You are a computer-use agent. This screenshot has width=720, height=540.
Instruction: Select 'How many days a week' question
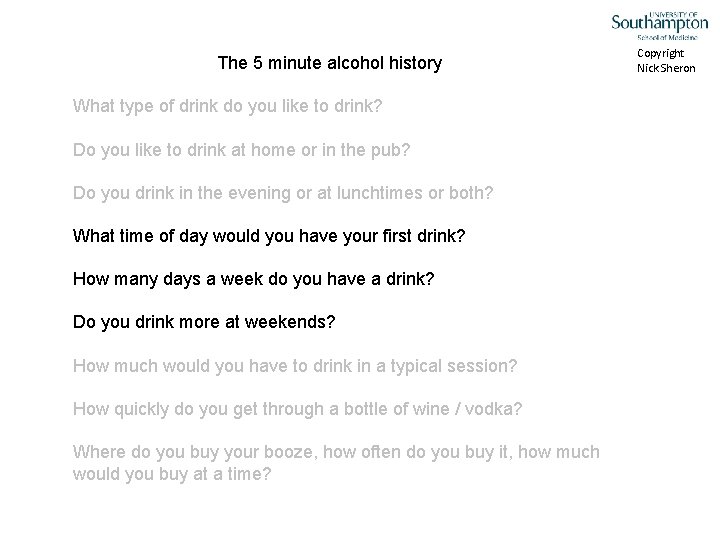pyautogui.click(x=253, y=279)
